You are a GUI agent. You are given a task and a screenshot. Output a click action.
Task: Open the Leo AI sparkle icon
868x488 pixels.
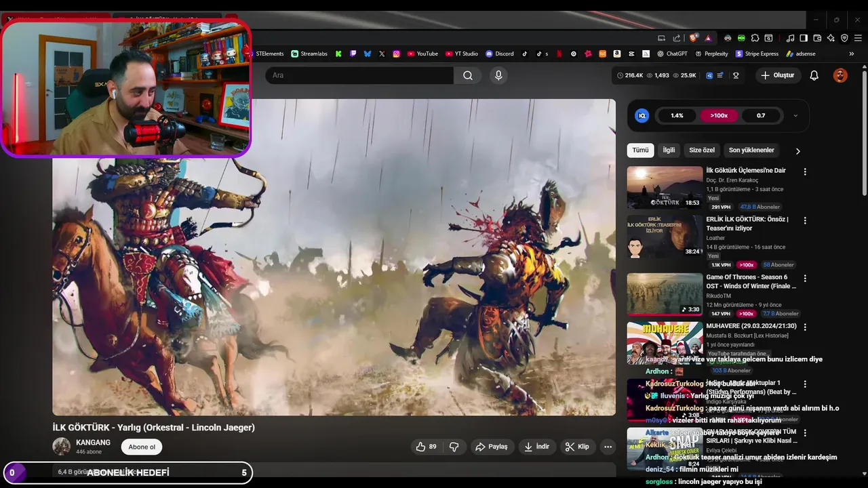pos(831,38)
